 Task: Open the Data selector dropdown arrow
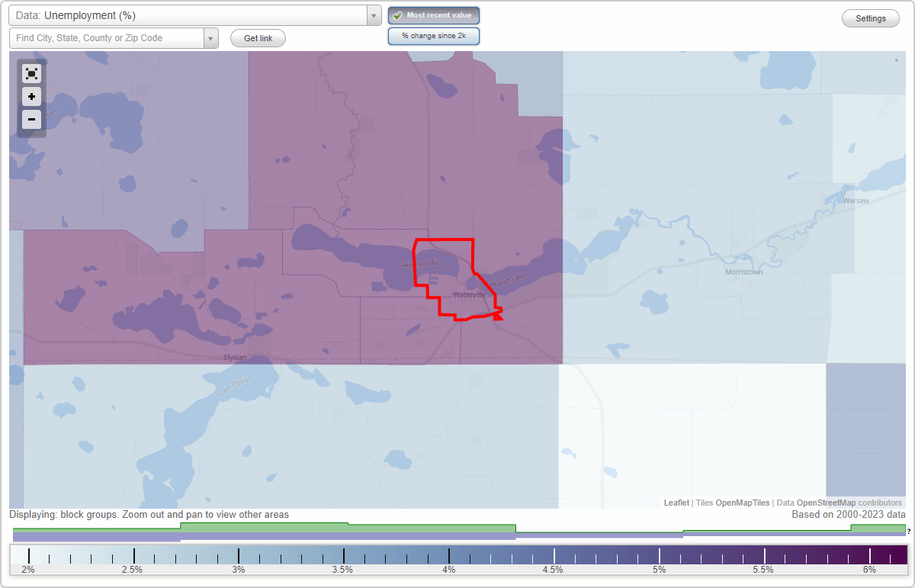(x=374, y=15)
